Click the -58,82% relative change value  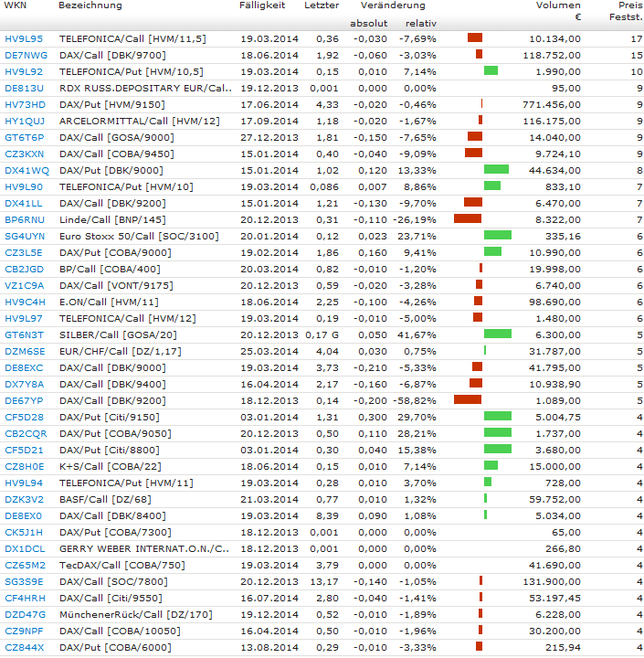[415, 401]
